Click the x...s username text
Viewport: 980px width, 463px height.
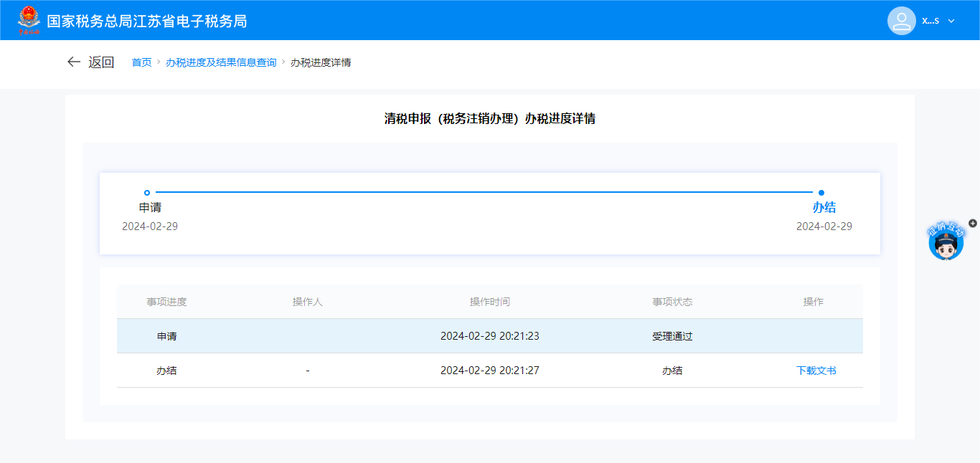(x=930, y=21)
